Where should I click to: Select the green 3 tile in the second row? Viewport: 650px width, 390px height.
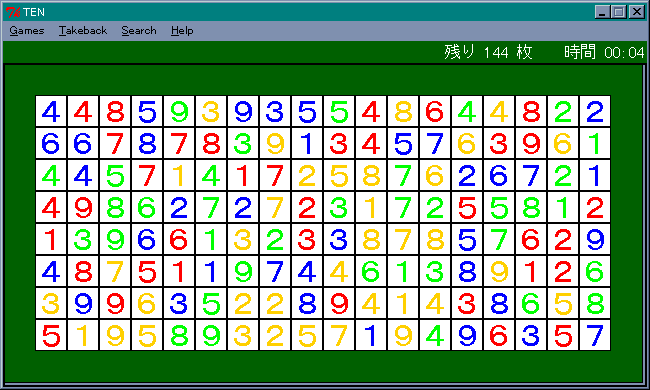tap(243, 143)
